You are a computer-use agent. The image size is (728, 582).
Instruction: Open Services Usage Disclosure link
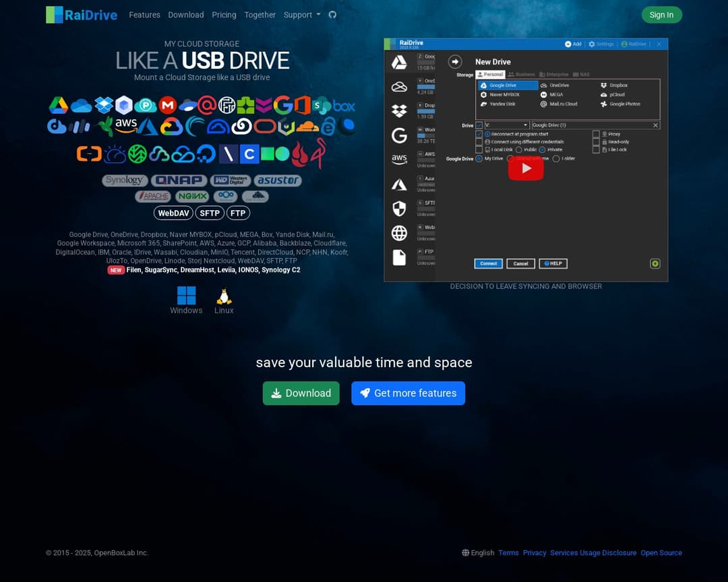tap(593, 553)
